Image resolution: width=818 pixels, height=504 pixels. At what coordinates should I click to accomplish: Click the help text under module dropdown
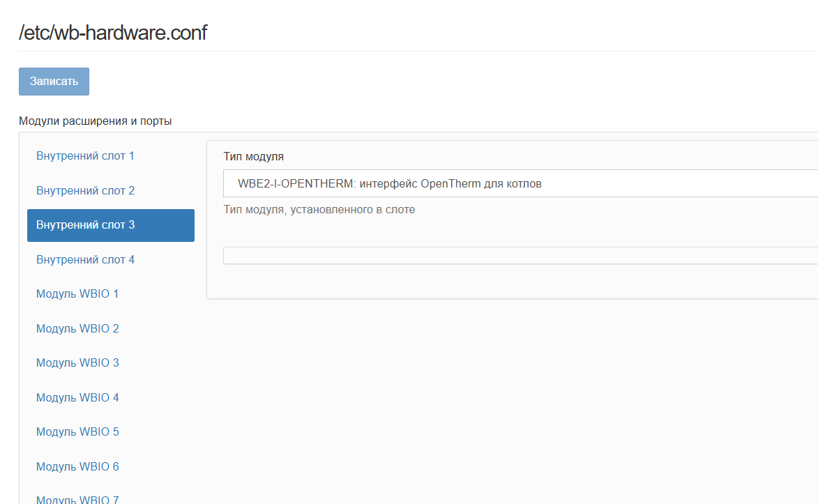(x=319, y=210)
